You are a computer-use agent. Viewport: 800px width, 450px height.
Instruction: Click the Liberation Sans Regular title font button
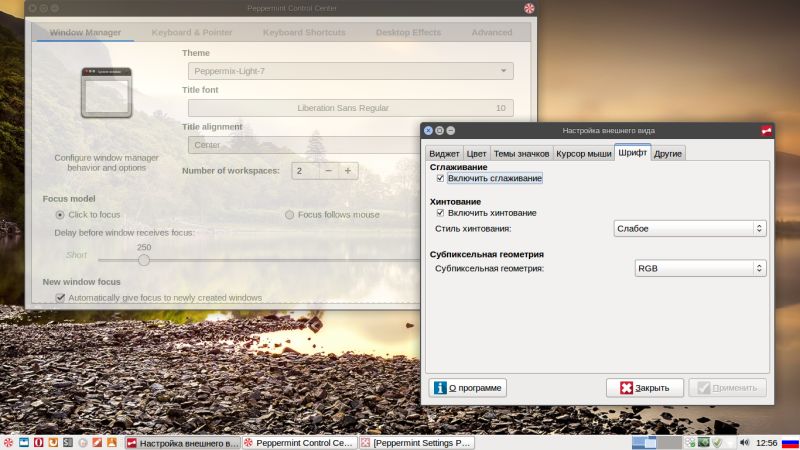click(351, 108)
